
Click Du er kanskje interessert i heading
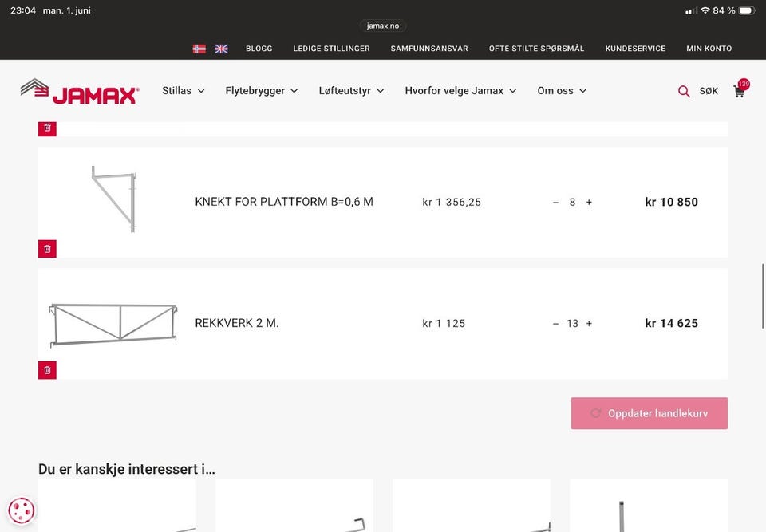click(x=127, y=469)
